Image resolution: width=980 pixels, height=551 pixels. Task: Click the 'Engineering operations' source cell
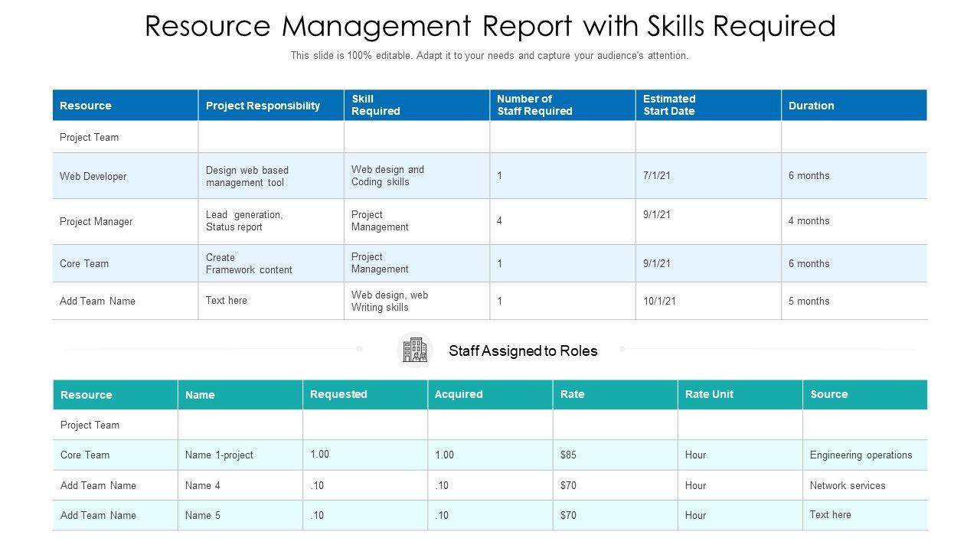(865, 455)
